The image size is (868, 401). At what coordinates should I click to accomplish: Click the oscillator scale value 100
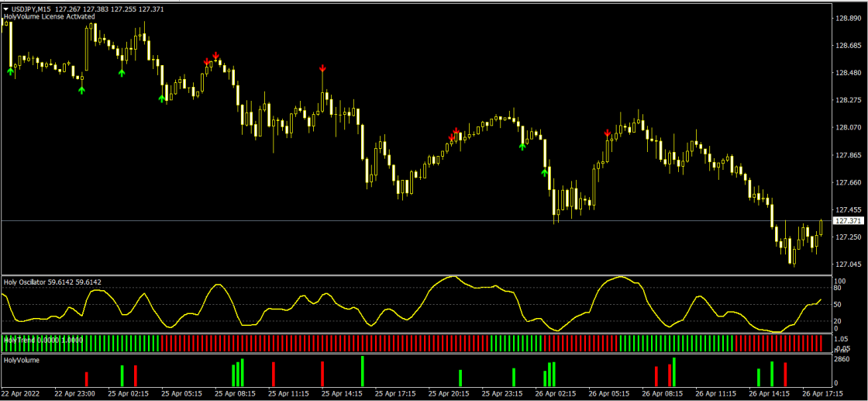(x=839, y=281)
